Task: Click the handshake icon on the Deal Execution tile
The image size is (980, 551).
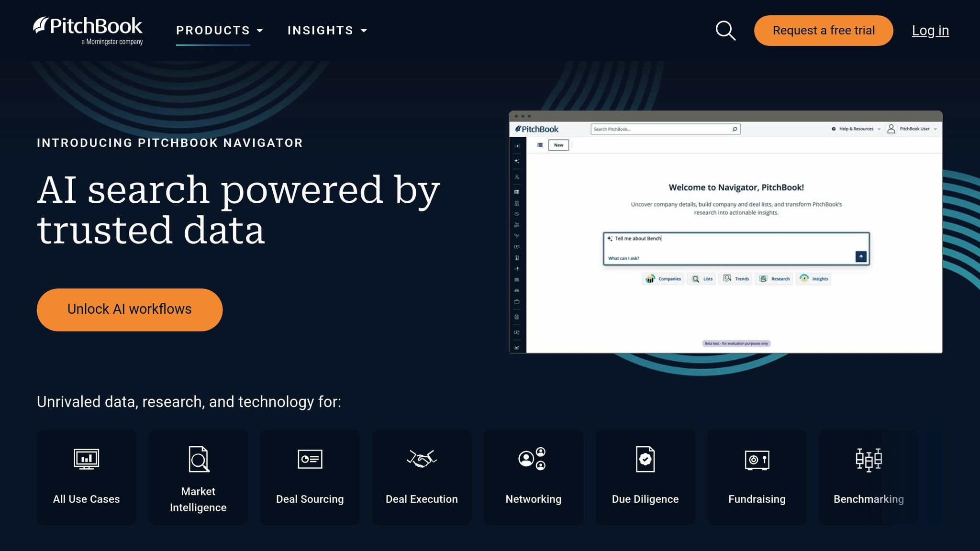Action: [422, 459]
